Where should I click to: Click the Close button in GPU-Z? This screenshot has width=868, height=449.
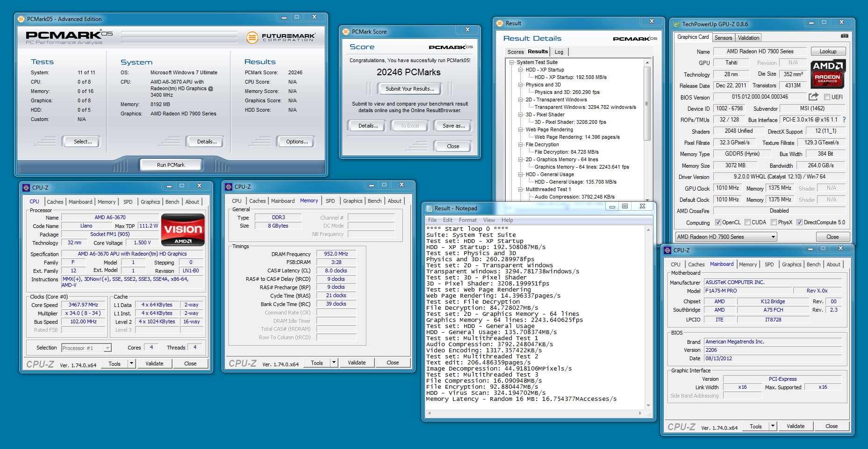pos(832,237)
